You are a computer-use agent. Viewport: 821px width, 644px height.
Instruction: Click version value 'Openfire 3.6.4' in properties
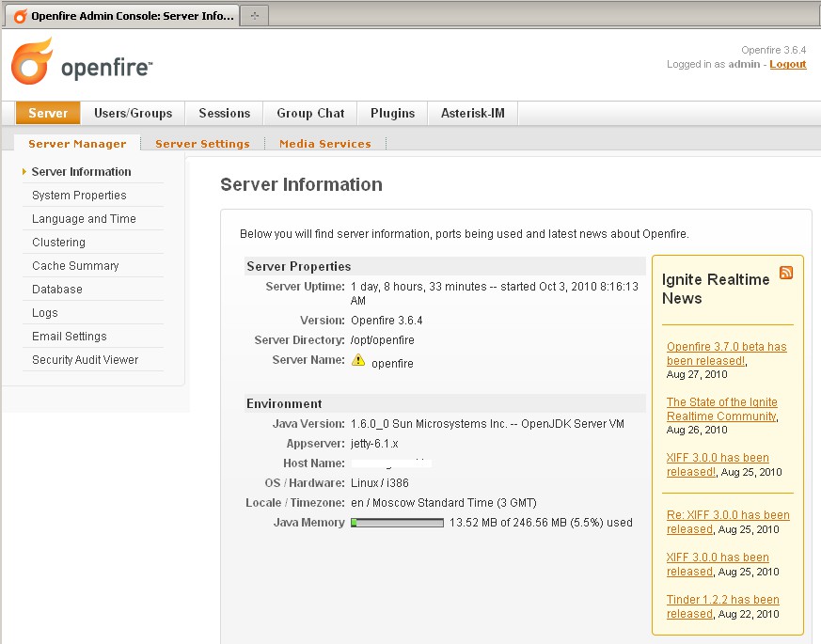pyautogui.click(x=387, y=321)
